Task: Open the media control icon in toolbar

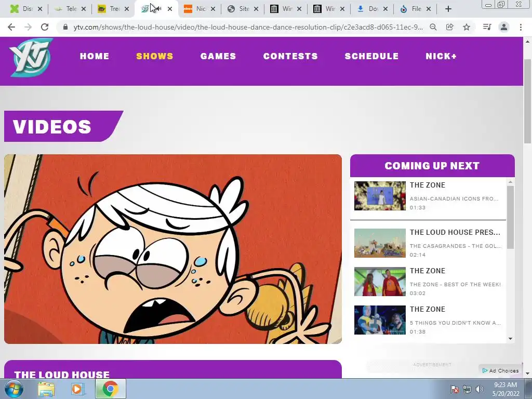Action: pyautogui.click(x=487, y=27)
